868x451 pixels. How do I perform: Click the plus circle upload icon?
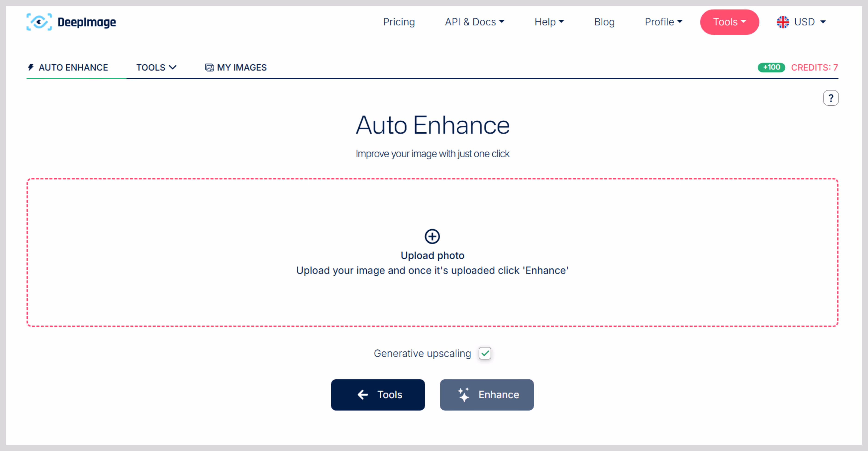pyautogui.click(x=432, y=236)
